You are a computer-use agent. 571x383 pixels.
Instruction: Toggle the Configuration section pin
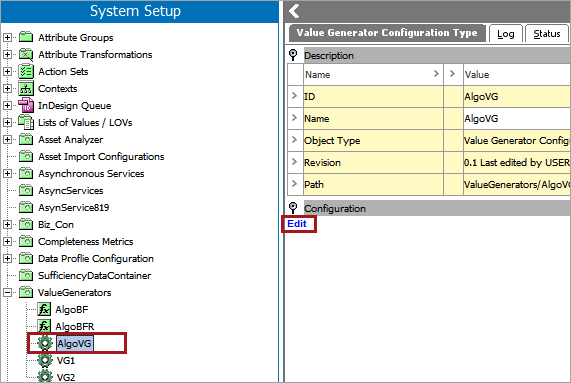point(293,208)
